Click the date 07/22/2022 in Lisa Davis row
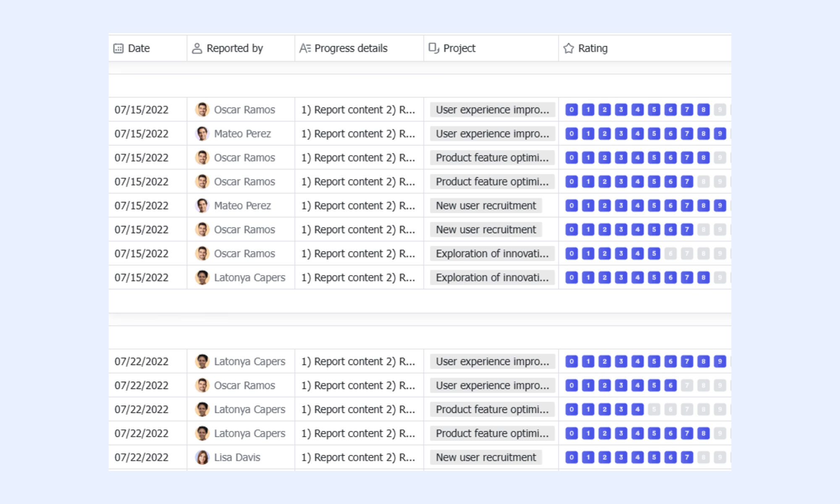The width and height of the screenshot is (840, 504). coord(142,457)
